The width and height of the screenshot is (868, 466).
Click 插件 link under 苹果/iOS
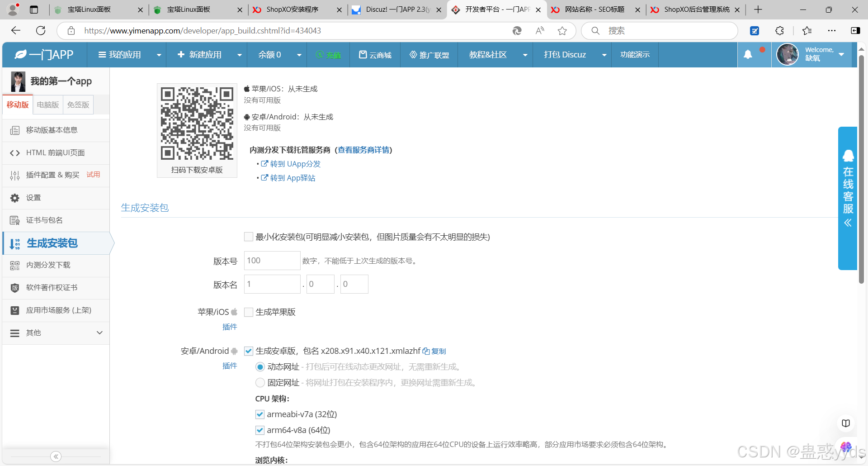(x=230, y=327)
